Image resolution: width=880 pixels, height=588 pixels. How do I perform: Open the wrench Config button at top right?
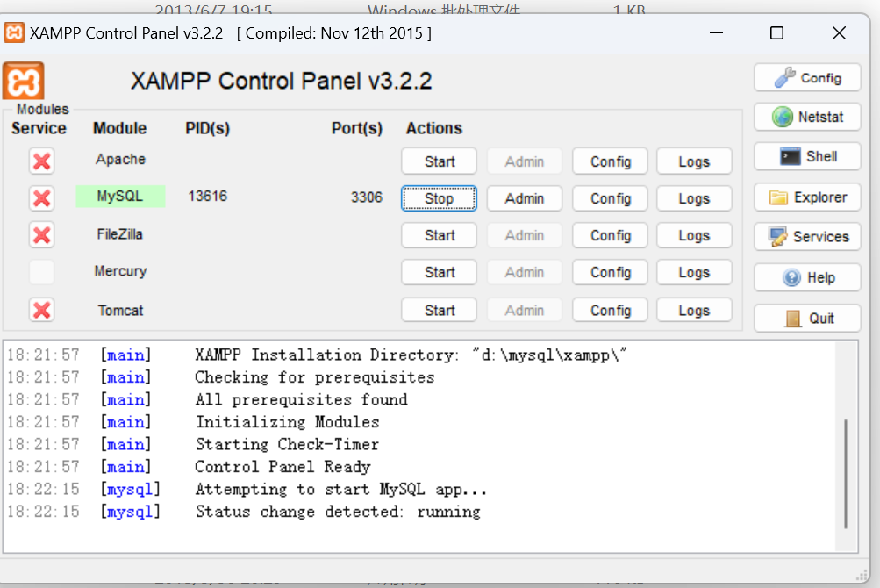(807, 77)
